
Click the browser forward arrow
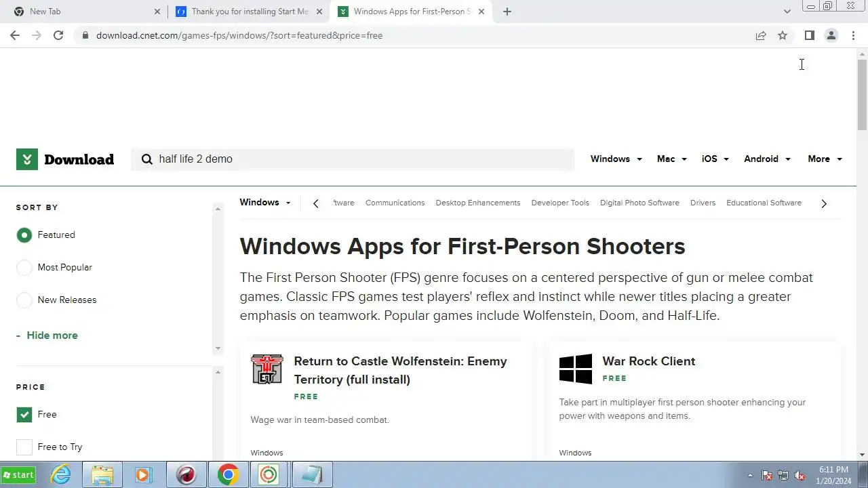click(x=37, y=35)
